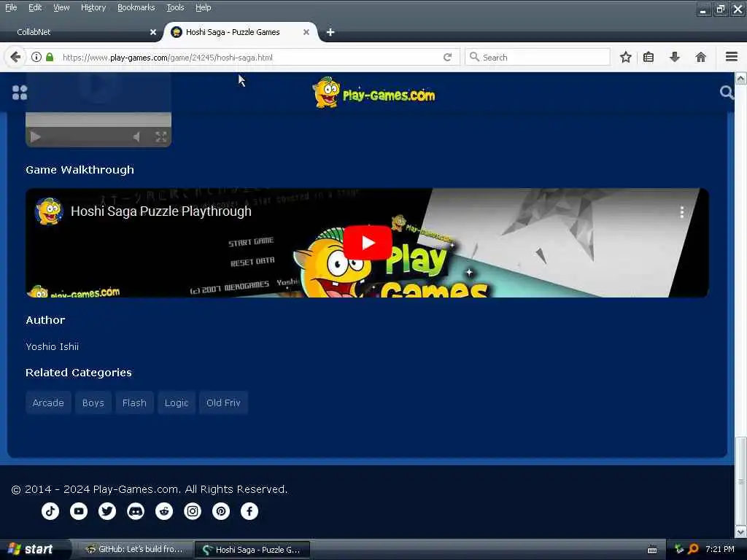Close the Hoshi Saga tab

point(306,32)
